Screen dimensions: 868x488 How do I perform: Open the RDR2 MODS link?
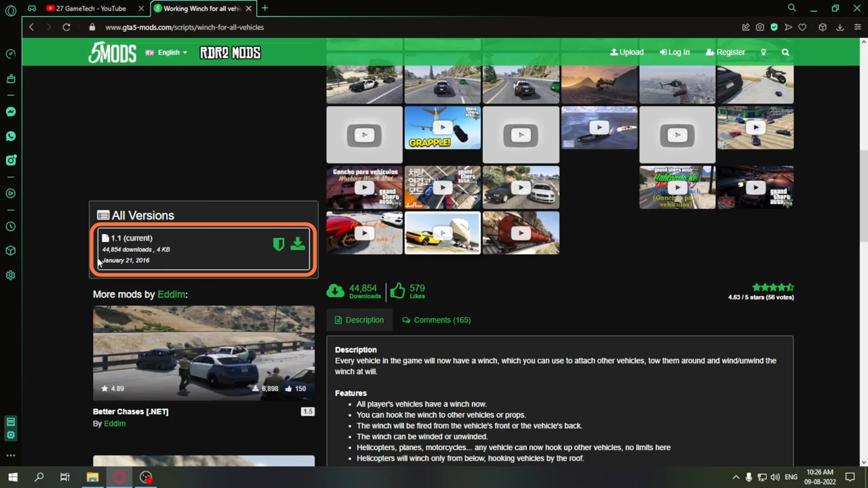[x=230, y=53]
